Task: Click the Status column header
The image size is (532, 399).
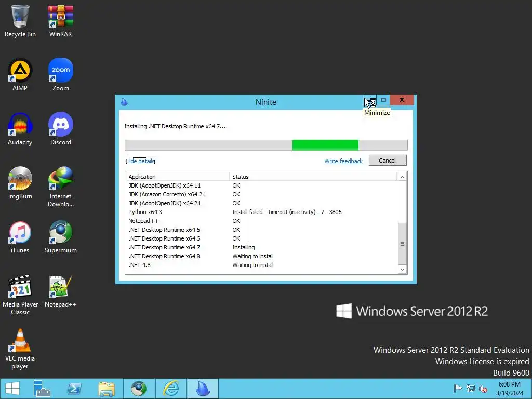Action: click(313, 177)
